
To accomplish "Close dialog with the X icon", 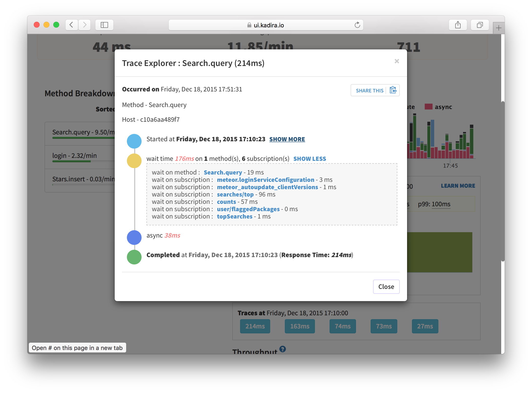I will tap(397, 61).
